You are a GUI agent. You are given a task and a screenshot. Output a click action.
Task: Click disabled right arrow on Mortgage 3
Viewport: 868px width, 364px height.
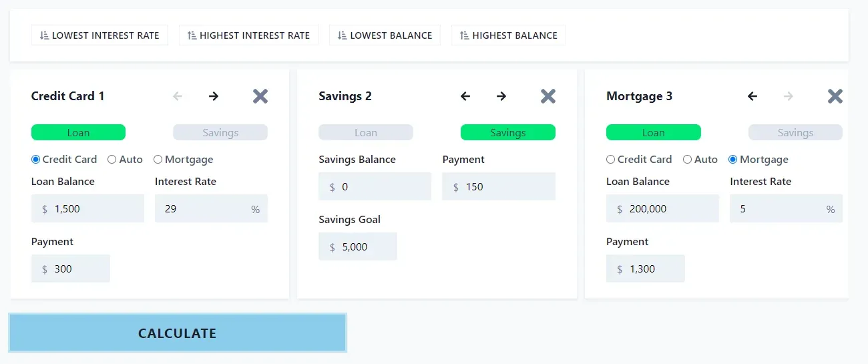[x=789, y=96]
